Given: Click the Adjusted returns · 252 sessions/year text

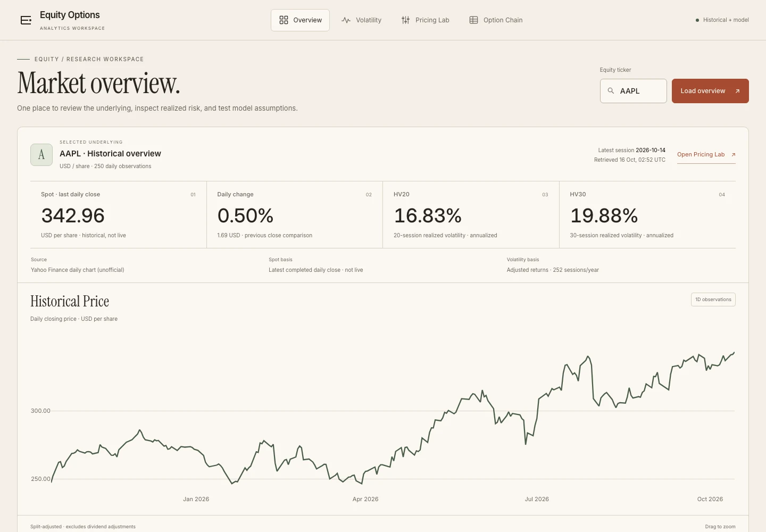Looking at the screenshot, I should pyautogui.click(x=553, y=270).
